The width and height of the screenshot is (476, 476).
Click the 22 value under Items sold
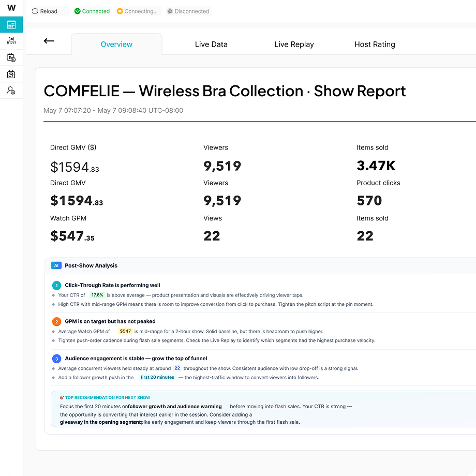click(365, 236)
